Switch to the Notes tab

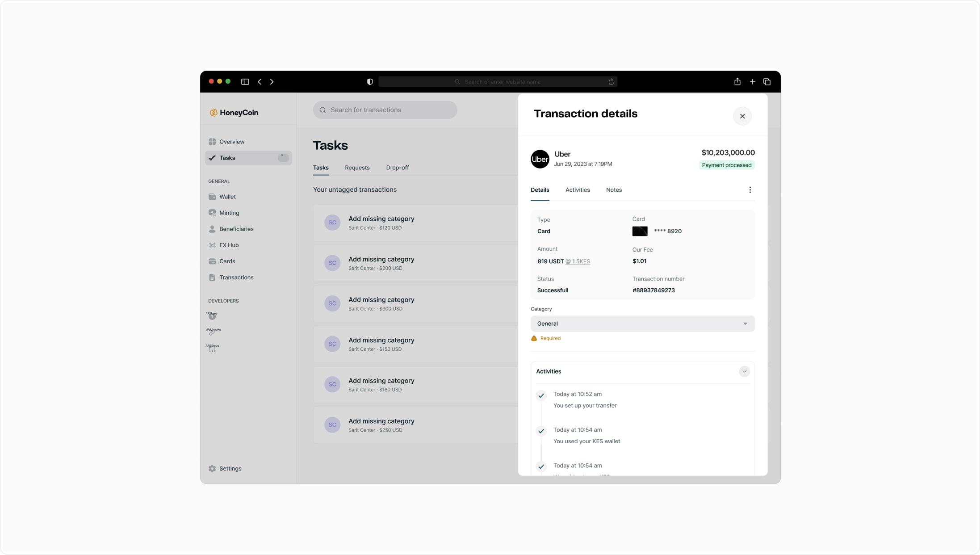pos(614,190)
